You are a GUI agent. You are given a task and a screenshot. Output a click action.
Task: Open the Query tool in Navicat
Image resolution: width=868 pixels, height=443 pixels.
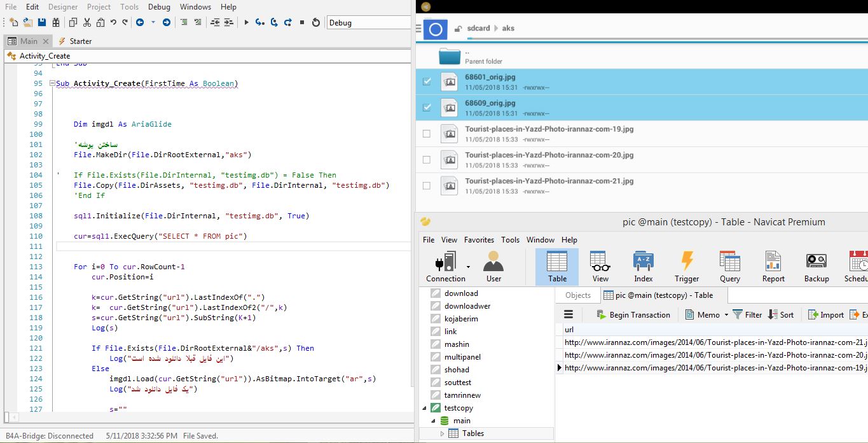[x=730, y=266]
